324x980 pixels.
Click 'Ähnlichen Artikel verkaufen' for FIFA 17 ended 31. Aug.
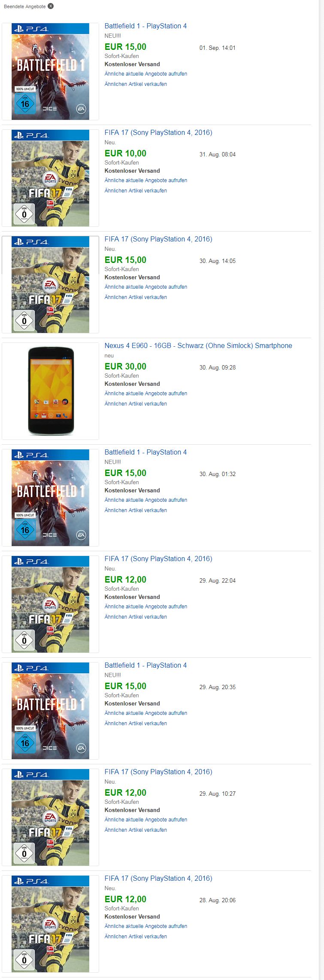[136, 190]
